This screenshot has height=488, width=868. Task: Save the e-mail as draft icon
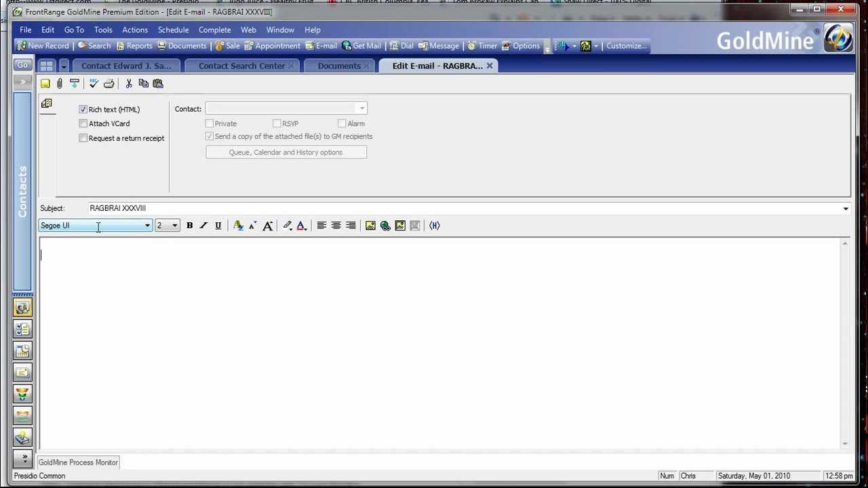coord(45,83)
